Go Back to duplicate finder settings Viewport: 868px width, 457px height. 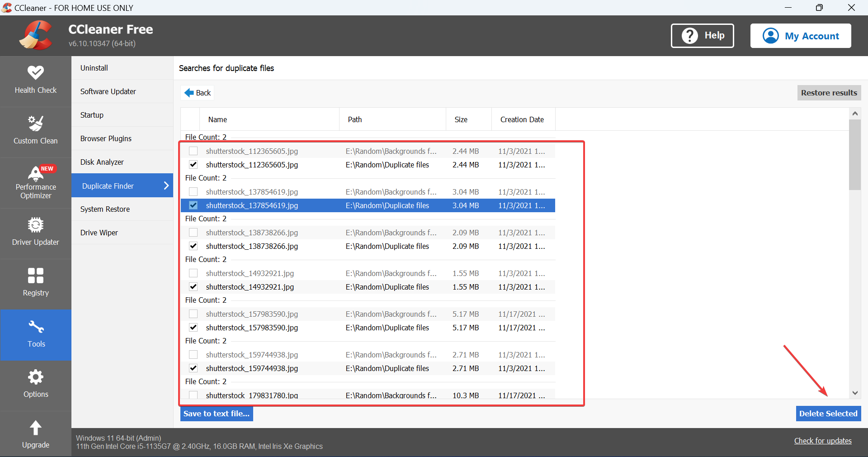[198, 93]
